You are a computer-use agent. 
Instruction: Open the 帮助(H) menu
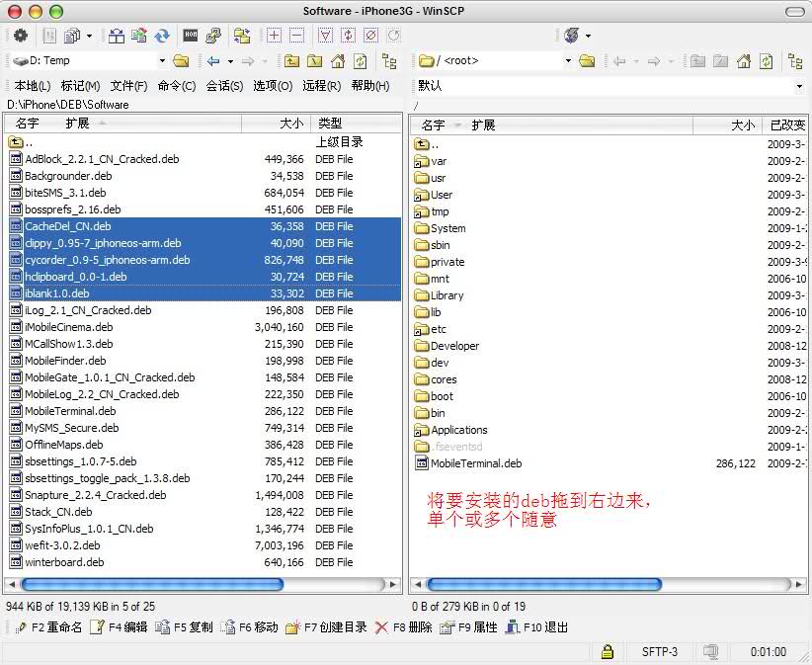click(370, 86)
